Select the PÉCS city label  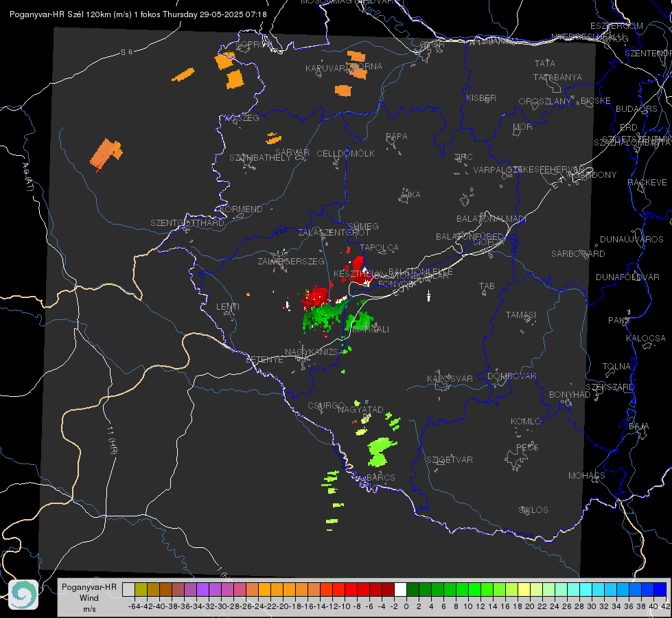coord(527,447)
